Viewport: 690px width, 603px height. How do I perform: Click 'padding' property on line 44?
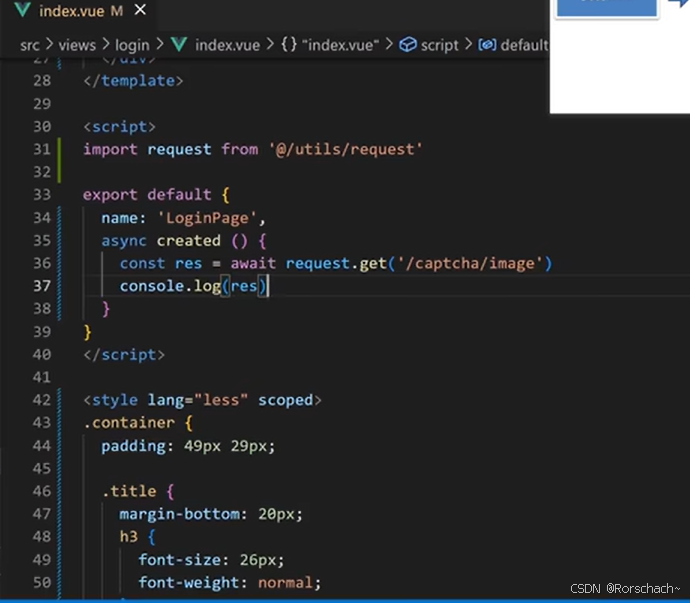[133, 446]
